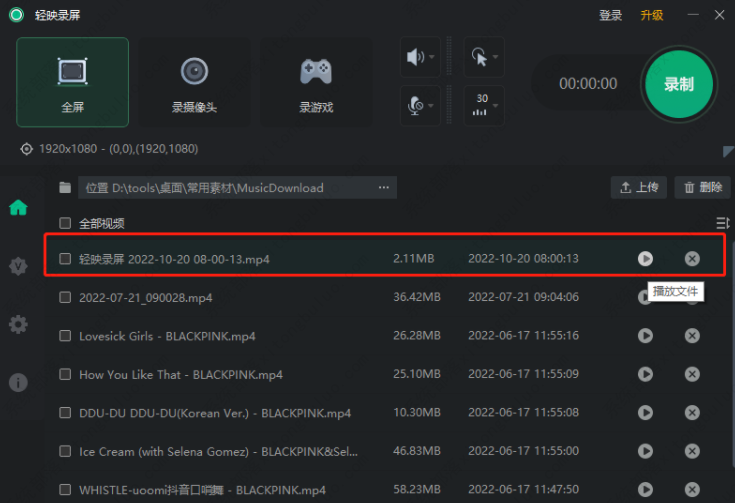Switch to 录游戏 game recording mode
This screenshot has height=503, width=735.
(316, 82)
